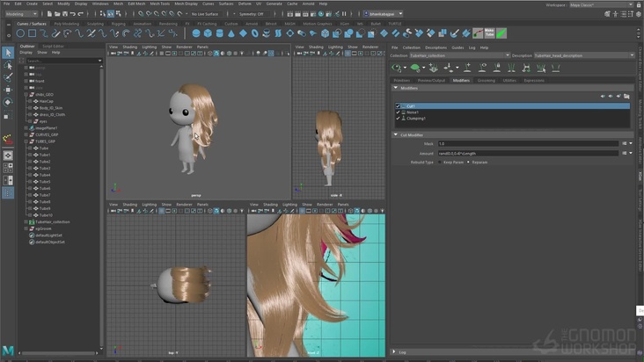Open the Shading menu in persp viewport
Image resolution: width=644 pixels, height=362 pixels.
[129, 47]
